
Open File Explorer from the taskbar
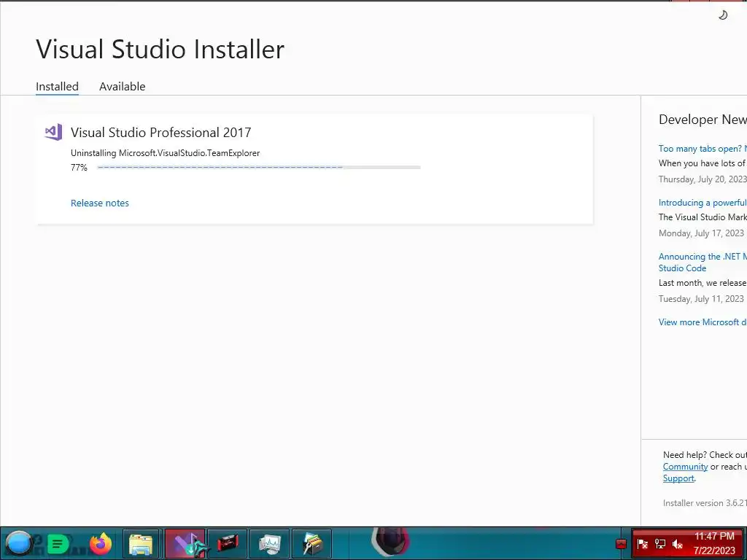tap(141, 544)
